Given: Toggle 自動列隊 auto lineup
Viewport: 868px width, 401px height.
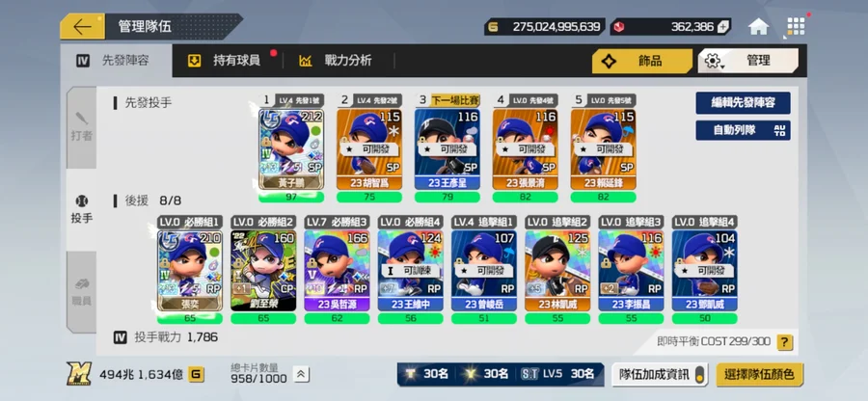Looking at the screenshot, I should click(743, 130).
